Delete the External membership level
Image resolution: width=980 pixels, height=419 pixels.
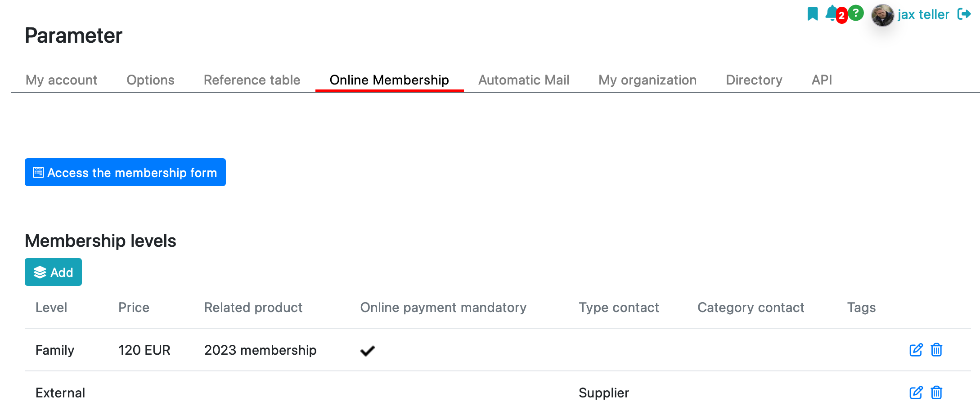coord(936,392)
